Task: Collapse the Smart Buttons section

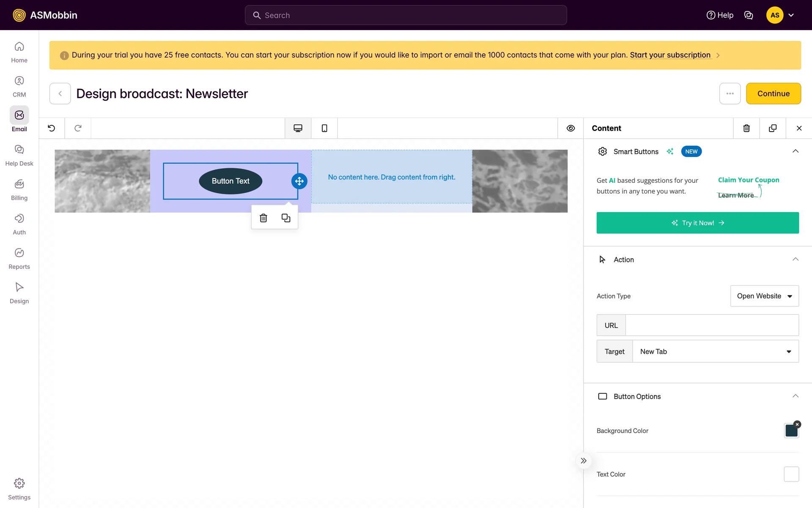Action: pos(795,152)
